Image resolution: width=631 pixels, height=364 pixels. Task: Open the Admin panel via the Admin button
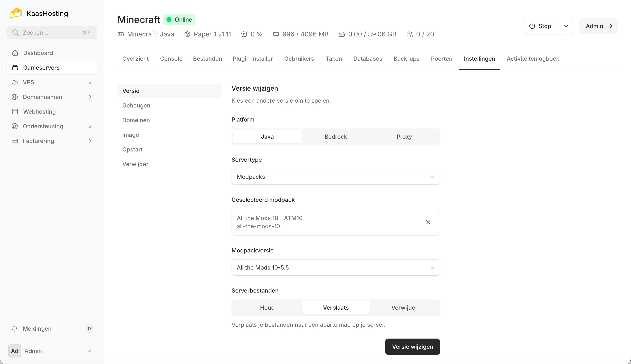[598, 26]
